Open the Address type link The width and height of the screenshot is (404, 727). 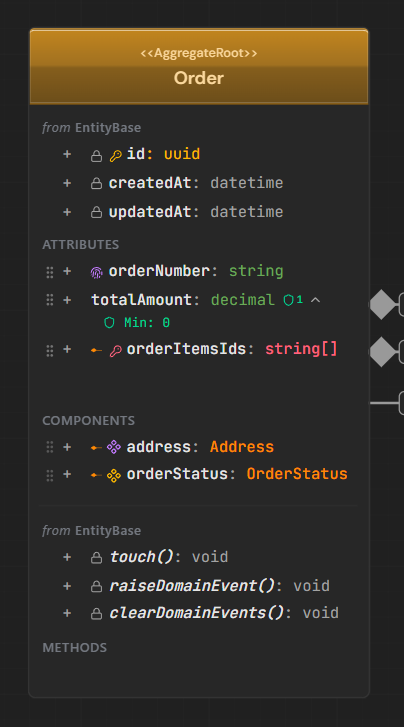242,447
